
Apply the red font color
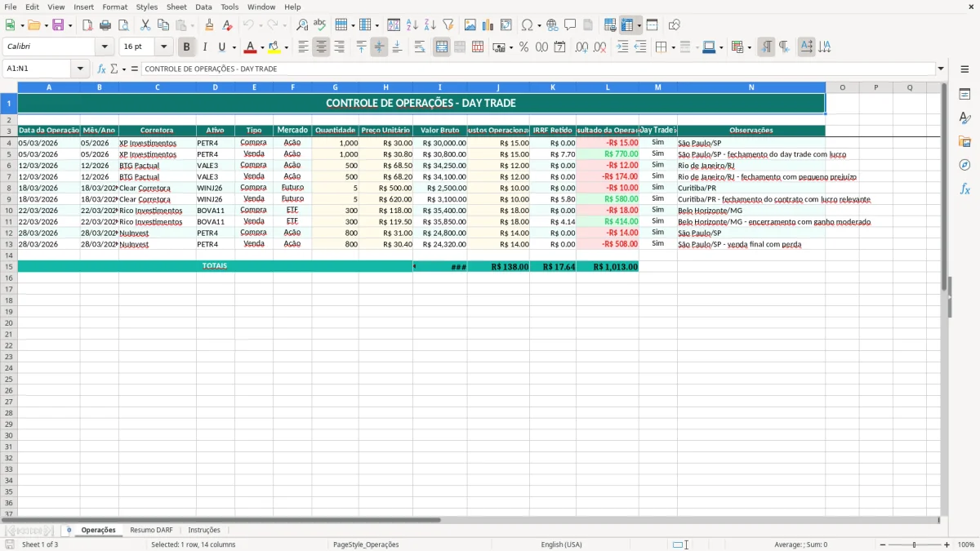coord(251,47)
